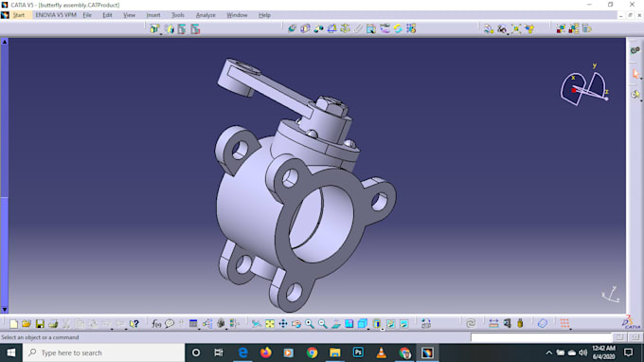Click 'Type here to search' box
644x362 pixels.
click(103, 353)
